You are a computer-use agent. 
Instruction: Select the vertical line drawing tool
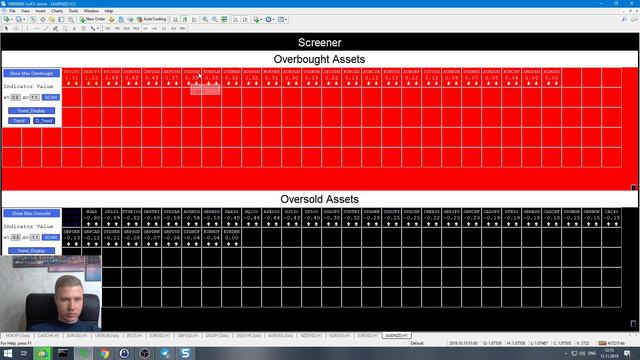click(27, 29)
